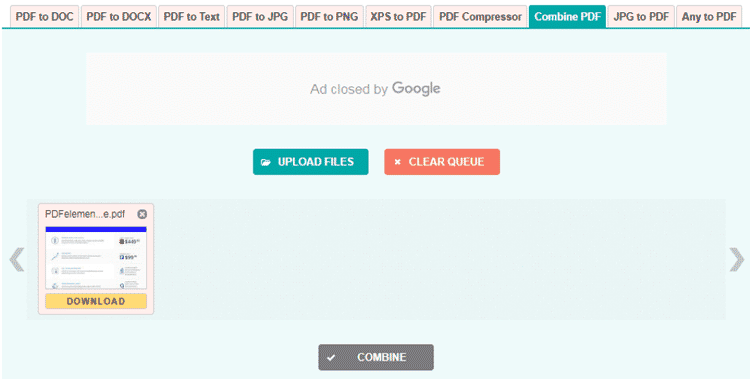Open the PDF Compressor tab

(480, 17)
